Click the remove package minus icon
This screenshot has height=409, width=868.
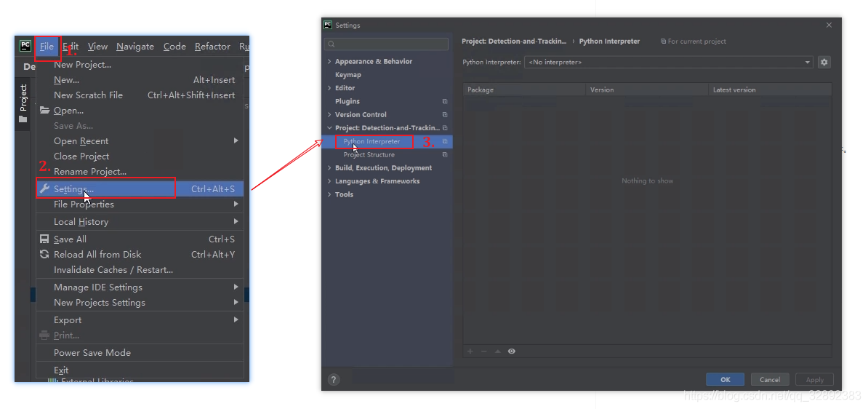(x=484, y=352)
